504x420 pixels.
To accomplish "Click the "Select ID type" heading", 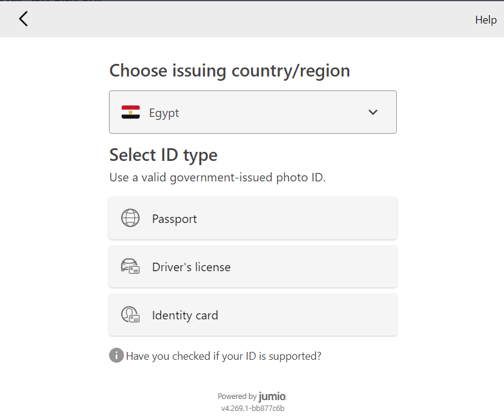I will tap(163, 155).
